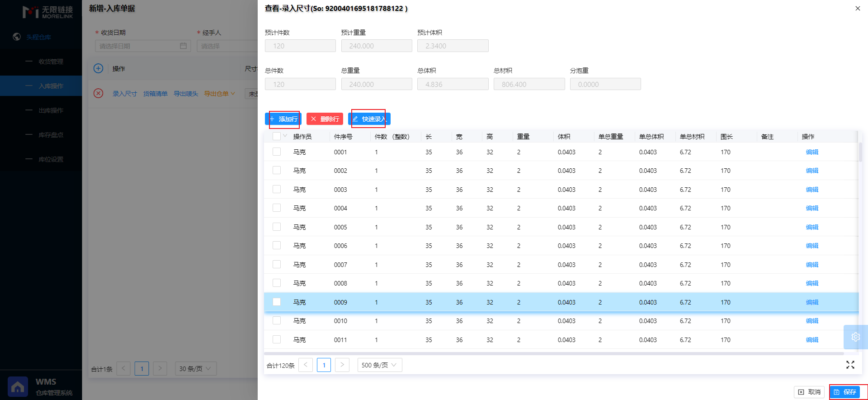Open 收货管理 in sidebar
Image resolution: width=868 pixels, height=400 pixels.
41,62
